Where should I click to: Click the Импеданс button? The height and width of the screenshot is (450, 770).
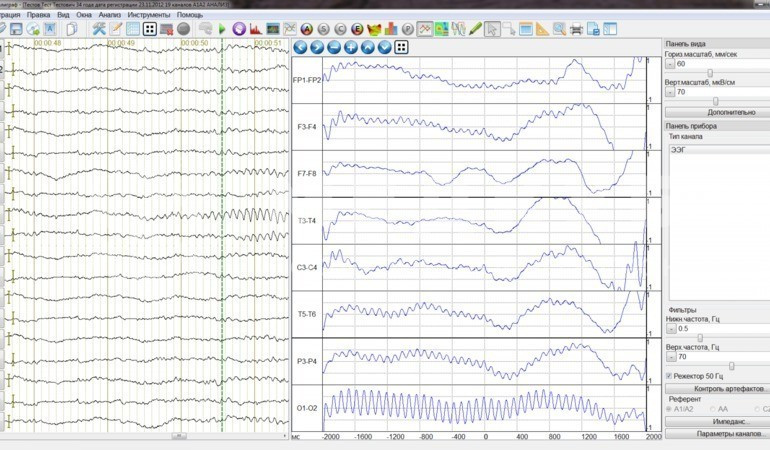point(718,422)
